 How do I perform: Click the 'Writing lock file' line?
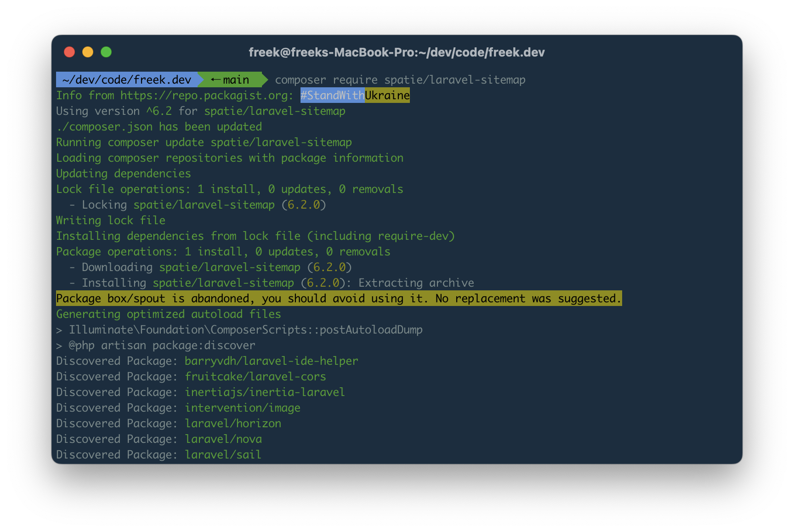point(111,221)
